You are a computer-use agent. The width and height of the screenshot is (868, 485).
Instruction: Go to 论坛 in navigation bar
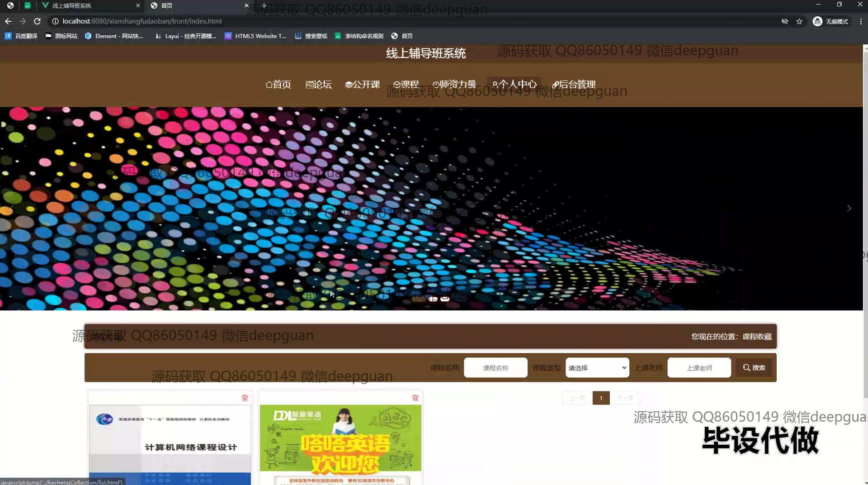click(319, 85)
